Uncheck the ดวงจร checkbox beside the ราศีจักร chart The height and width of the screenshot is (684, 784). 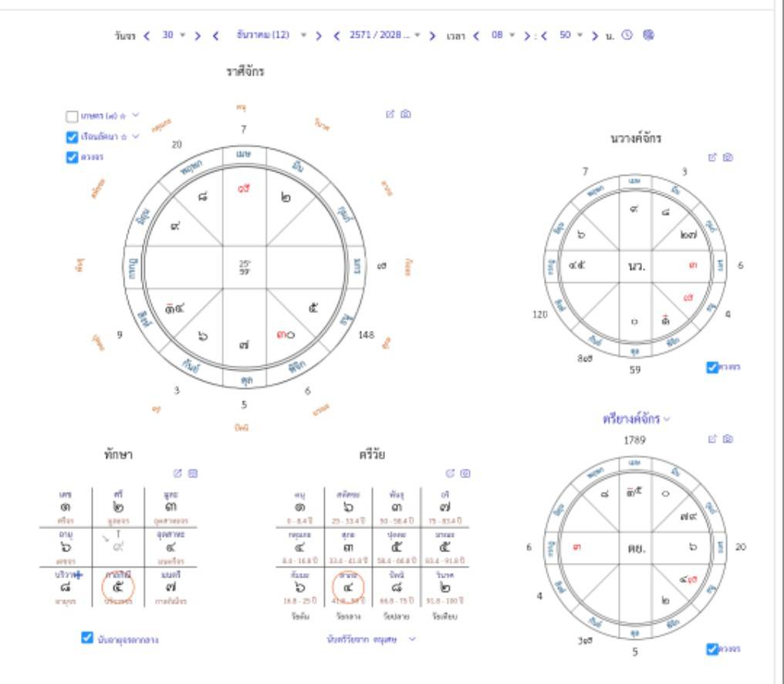tap(72, 157)
